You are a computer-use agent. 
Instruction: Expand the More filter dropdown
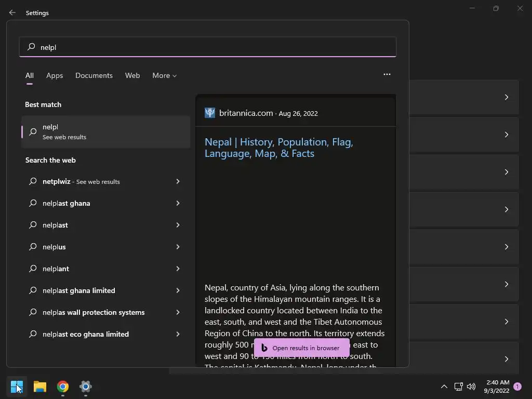pyautogui.click(x=164, y=75)
